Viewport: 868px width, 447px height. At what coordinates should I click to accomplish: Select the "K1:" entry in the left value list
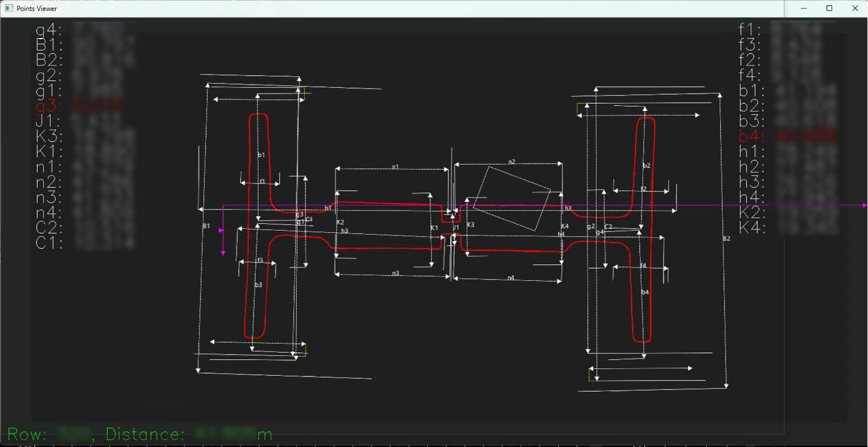[x=49, y=151]
